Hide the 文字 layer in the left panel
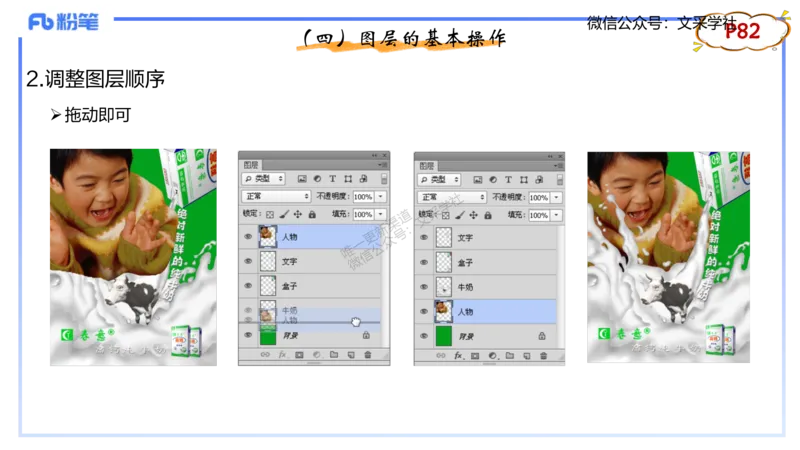 coord(247,261)
